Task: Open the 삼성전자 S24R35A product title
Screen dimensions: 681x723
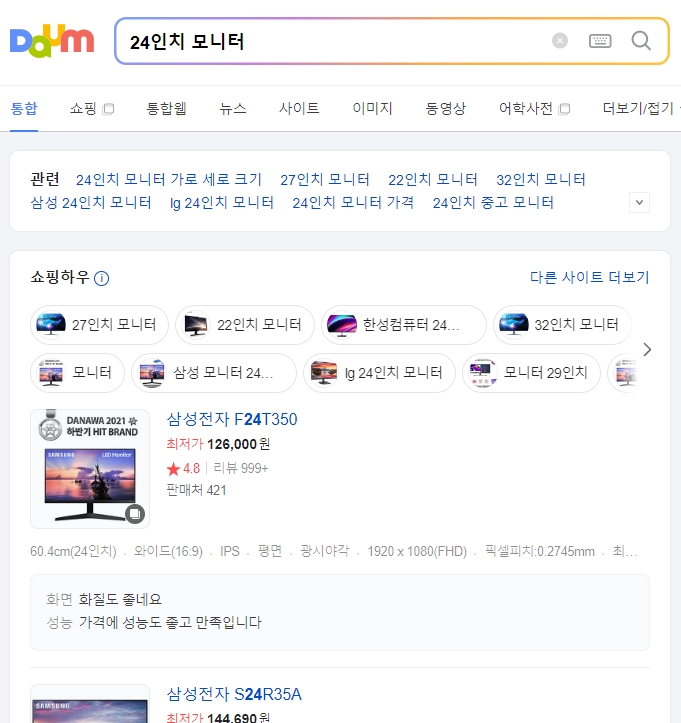Action: 234,694
